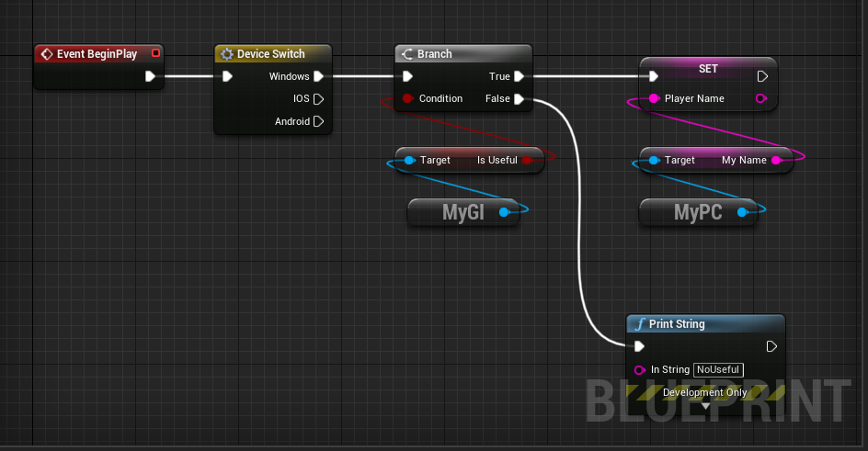Click the MyGI variable output pin
The height and width of the screenshot is (451, 868).
coord(504,212)
